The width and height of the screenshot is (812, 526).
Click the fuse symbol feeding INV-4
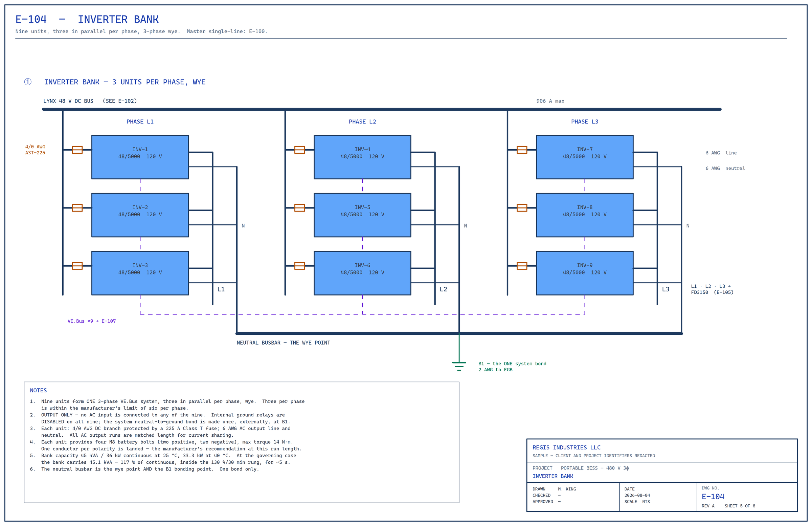tap(299, 150)
